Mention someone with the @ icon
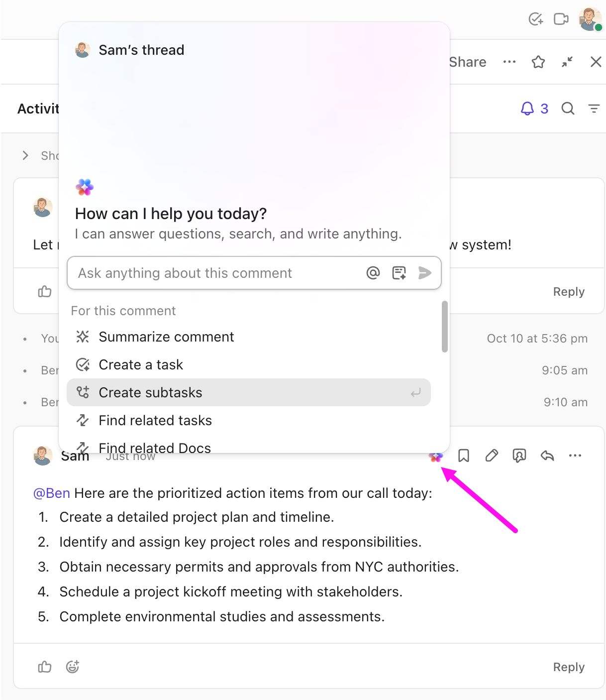 pos(373,273)
